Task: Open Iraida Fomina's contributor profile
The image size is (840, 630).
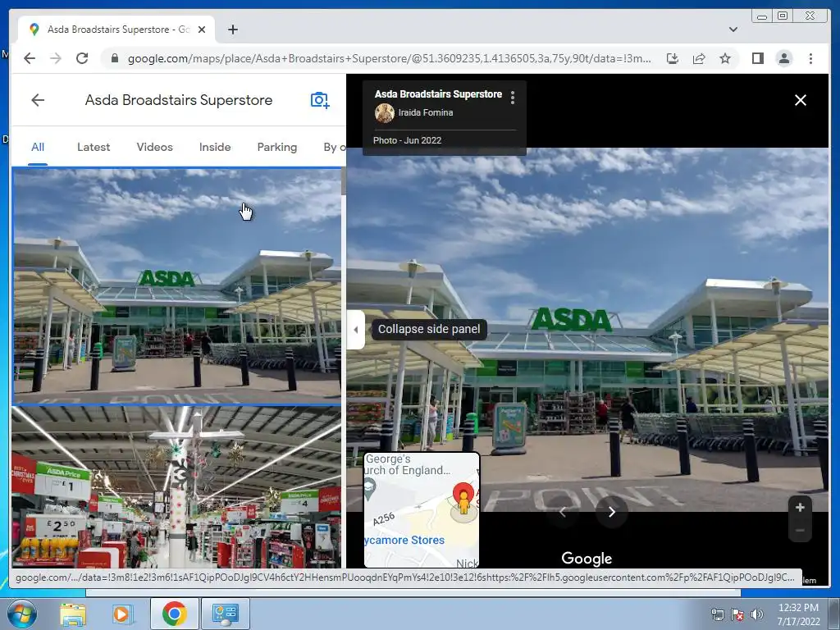Action: 426,112
